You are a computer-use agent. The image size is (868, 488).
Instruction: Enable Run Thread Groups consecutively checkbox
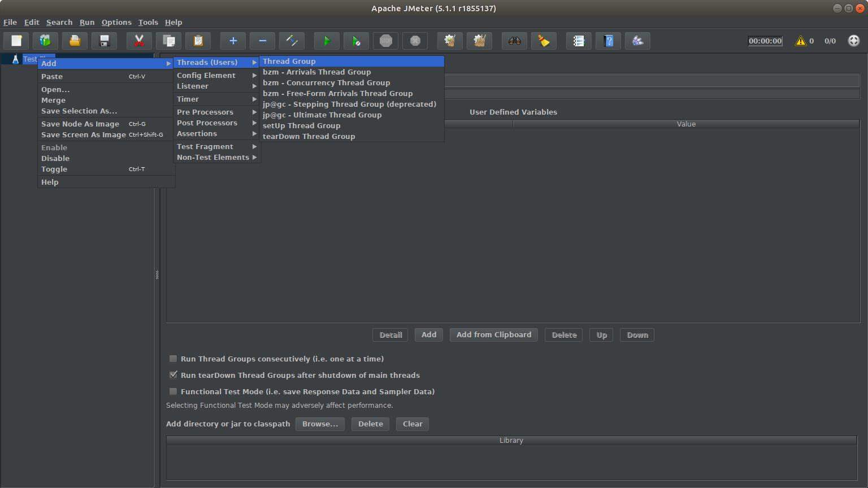(x=173, y=359)
